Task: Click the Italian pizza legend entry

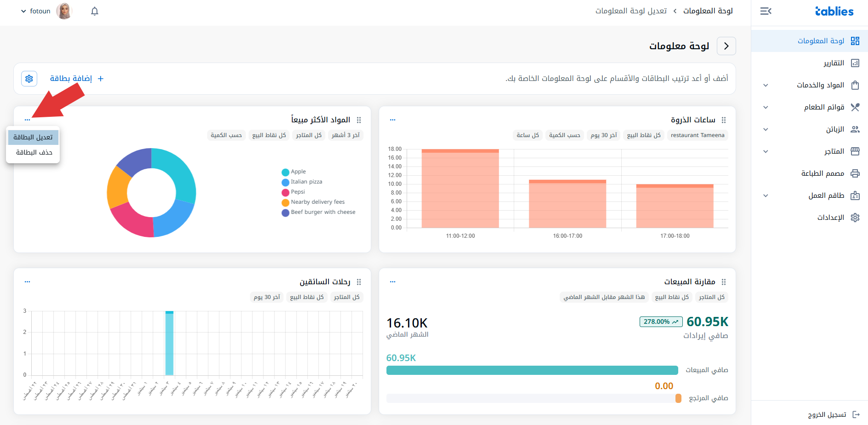Action: [302, 182]
